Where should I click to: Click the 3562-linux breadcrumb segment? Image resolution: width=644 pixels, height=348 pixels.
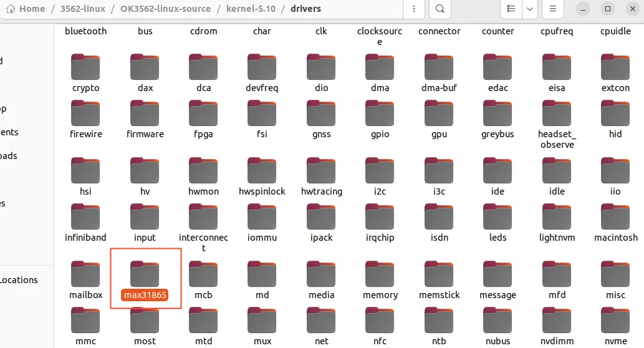83,9
